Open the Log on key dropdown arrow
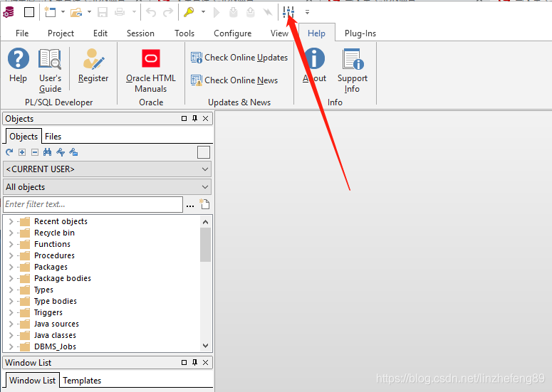This screenshot has width=552, height=392. (x=203, y=12)
